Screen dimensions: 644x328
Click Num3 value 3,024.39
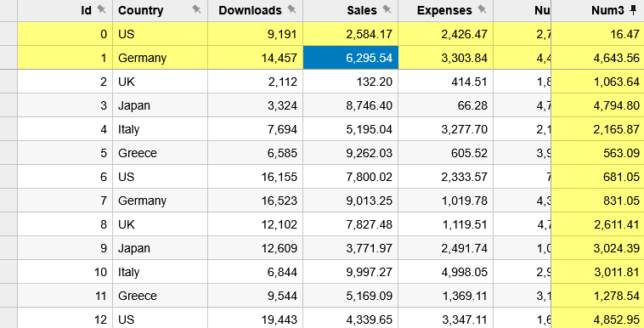597,248
